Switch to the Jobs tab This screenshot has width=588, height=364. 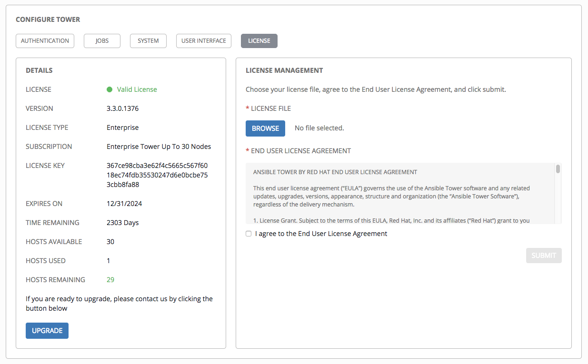[102, 41]
